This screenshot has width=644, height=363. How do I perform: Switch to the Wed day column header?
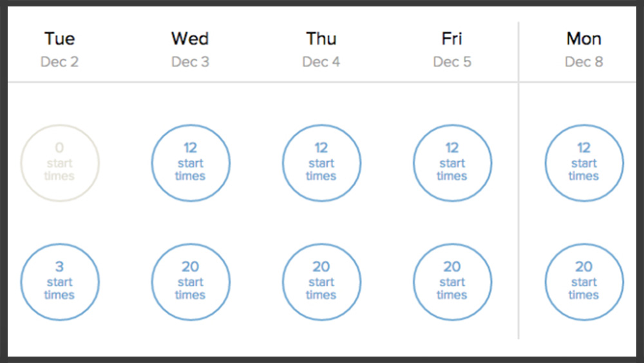click(190, 39)
